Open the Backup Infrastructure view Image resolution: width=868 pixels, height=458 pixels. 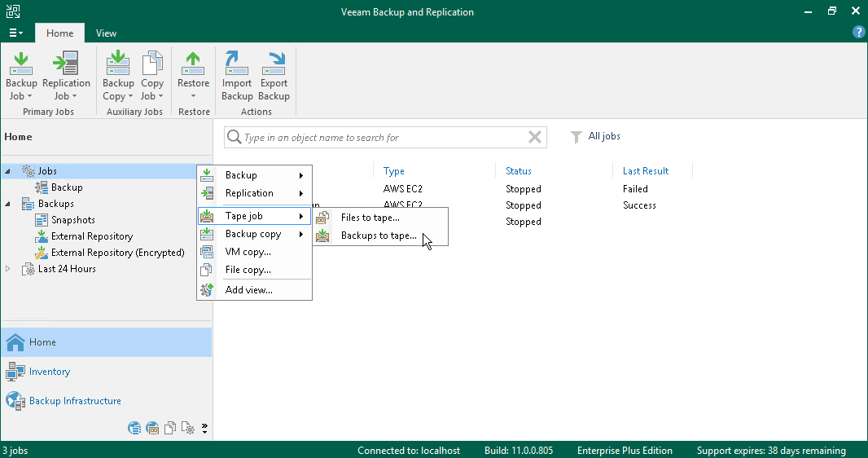(75, 401)
